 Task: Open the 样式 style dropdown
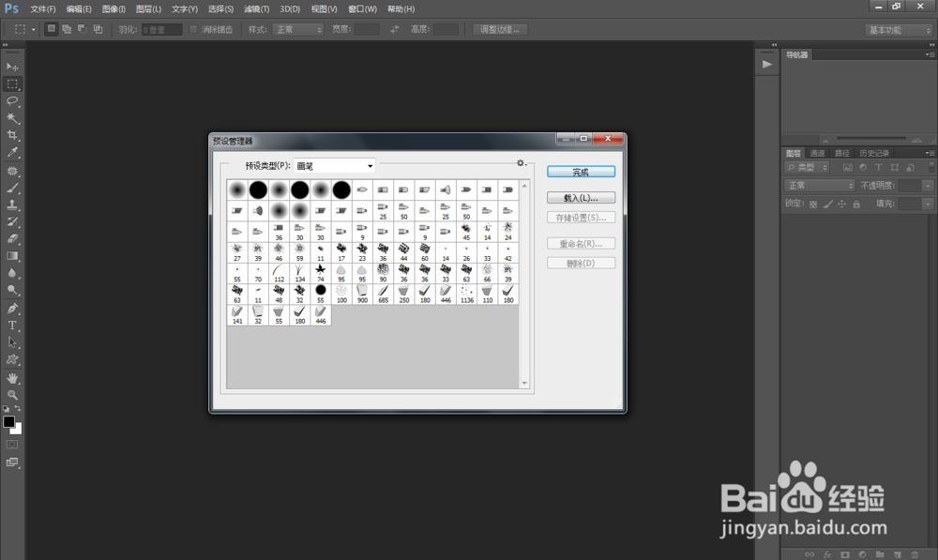tap(298, 29)
